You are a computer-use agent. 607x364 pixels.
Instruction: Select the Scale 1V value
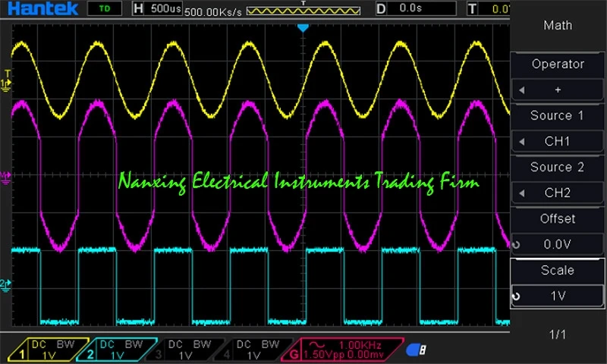coord(558,296)
